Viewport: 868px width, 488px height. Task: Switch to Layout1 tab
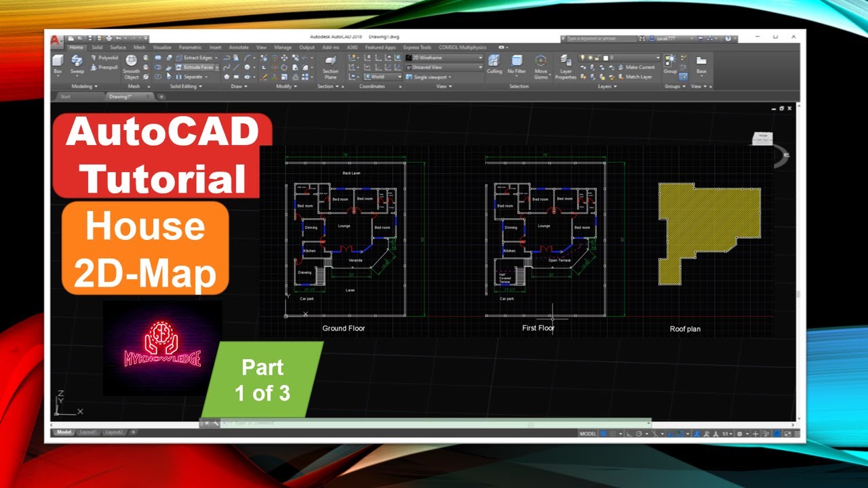tap(89, 432)
